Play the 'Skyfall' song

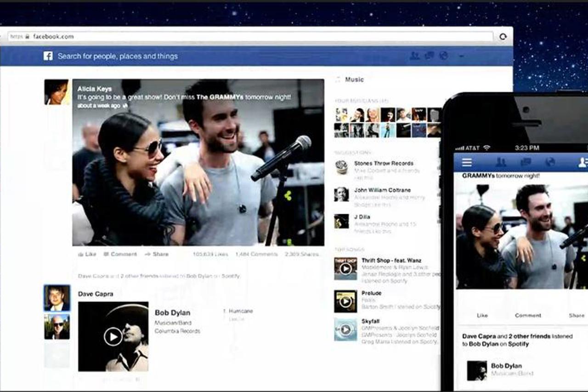point(345,330)
